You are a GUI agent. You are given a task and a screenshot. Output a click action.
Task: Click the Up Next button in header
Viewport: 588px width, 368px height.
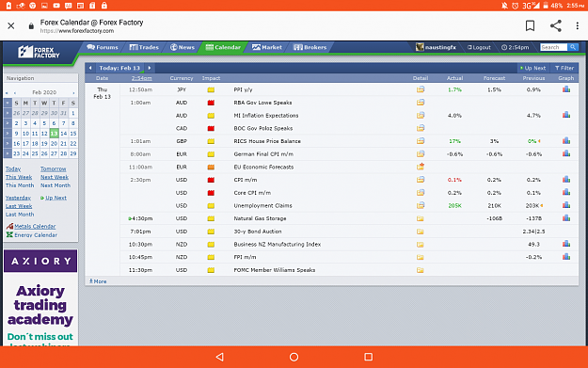pyautogui.click(x=532, y=68)
